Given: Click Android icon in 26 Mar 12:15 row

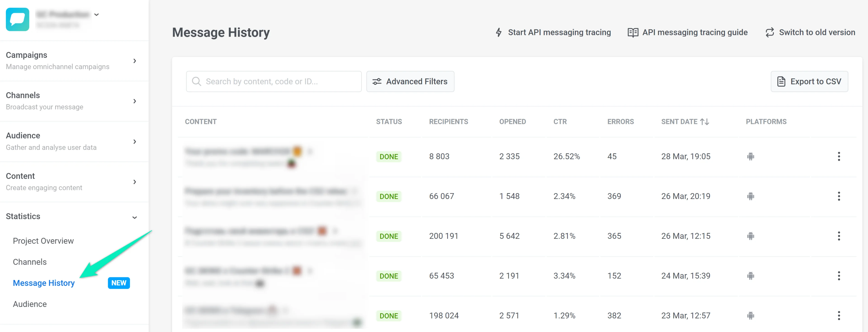Looking at the screenshot, I should click(x=750, y=236).
